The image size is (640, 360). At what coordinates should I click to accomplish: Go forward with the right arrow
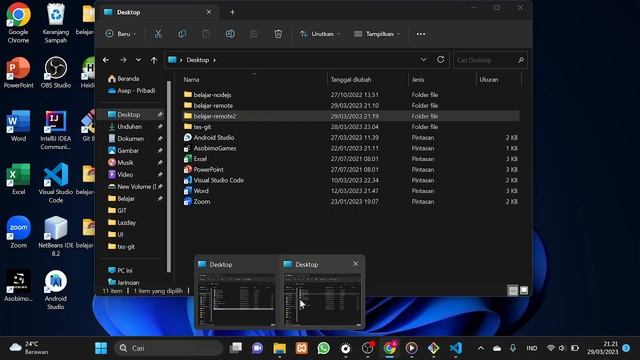click(123, 60)
